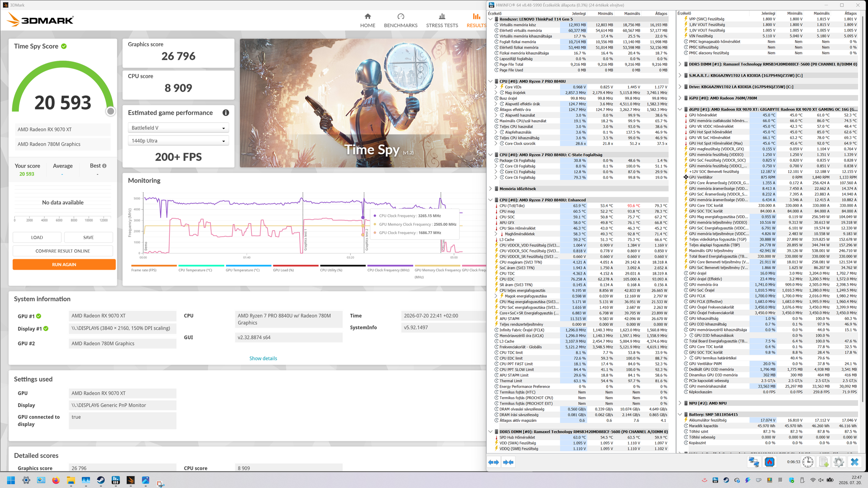
Task: Click the Show details link
Action: (263, 359)
